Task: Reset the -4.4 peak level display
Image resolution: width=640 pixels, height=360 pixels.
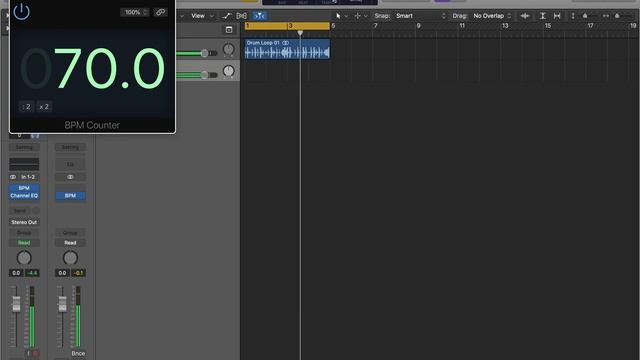Action: (32, 273)
